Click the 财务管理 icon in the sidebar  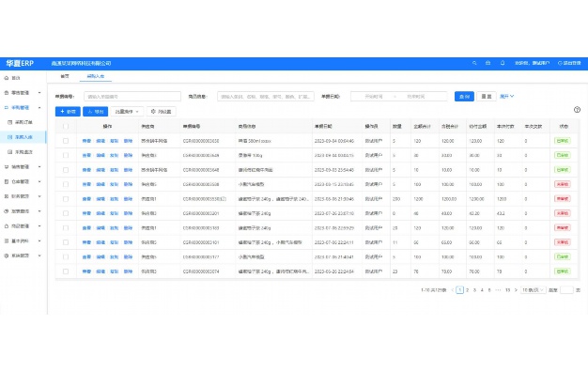[6, 196]
